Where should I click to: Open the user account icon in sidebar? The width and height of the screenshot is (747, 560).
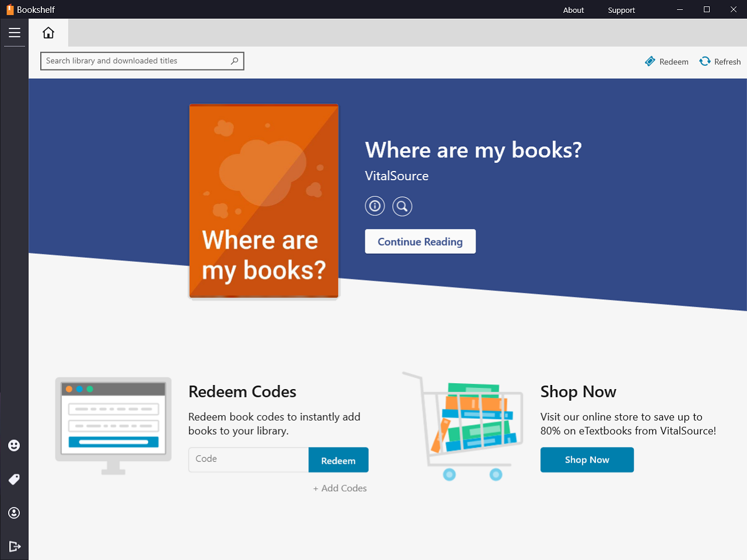tap(14, 513)
